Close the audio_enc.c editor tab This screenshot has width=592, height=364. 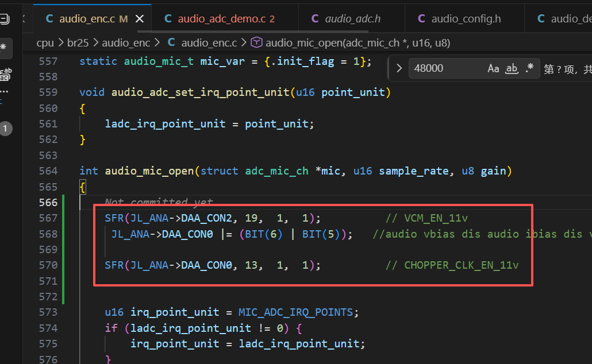pyautogui.click(x=139, y=19)
